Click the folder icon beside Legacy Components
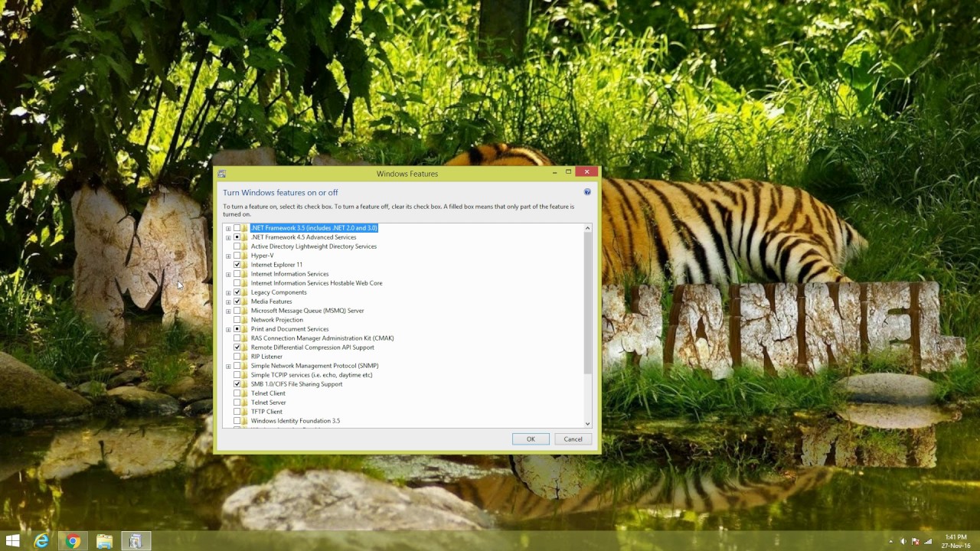Screen dimensions: 980x551 (244, 292)
